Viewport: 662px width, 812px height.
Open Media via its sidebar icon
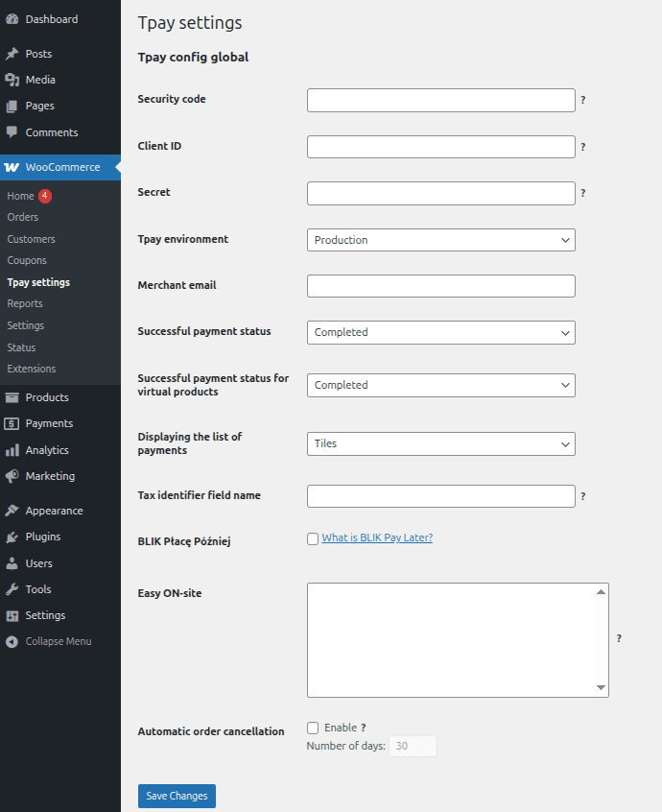point(12,80)
